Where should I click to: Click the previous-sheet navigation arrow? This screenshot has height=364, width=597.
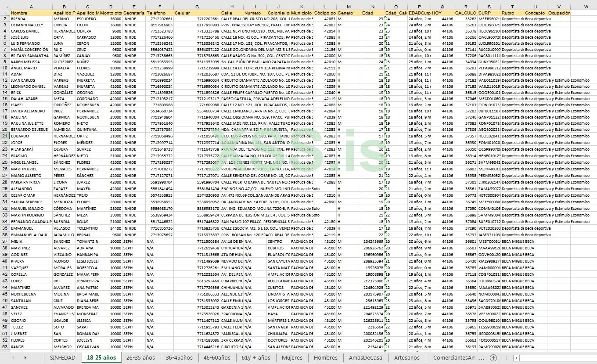click(x=12, y=358)
